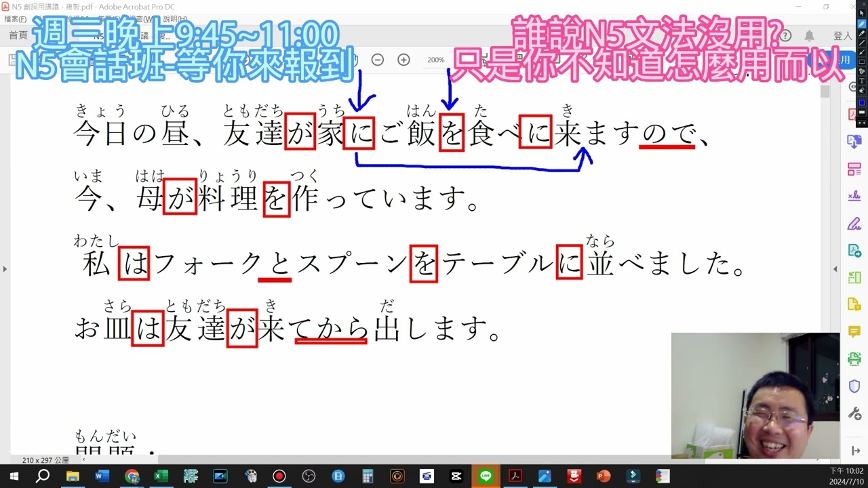Open the More Tools wrench icon
Screen dimensions: 868x488
[x=854, y=413]
